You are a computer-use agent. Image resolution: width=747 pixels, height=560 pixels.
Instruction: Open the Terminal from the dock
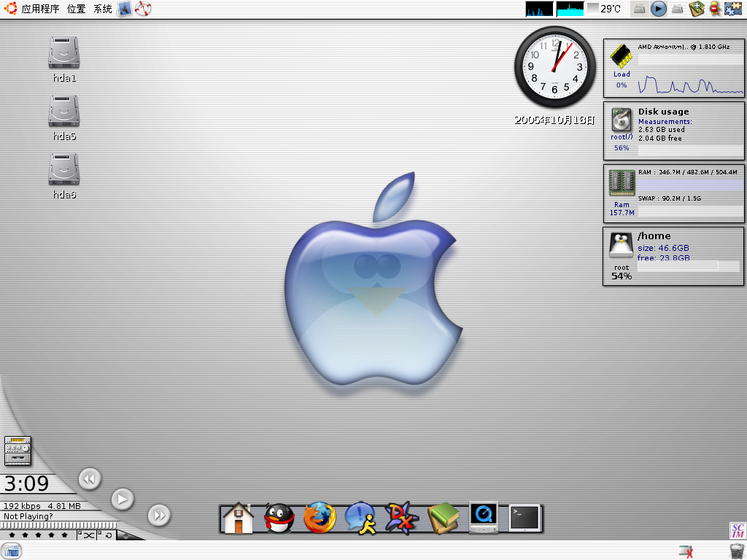(525, 518)
